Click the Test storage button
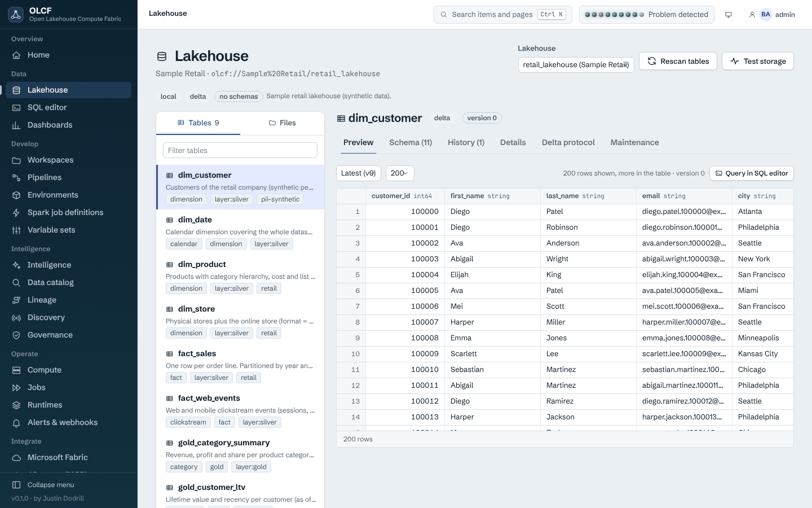Image resolution: width=812 pixels, height=508 pixels. point(758,61)
